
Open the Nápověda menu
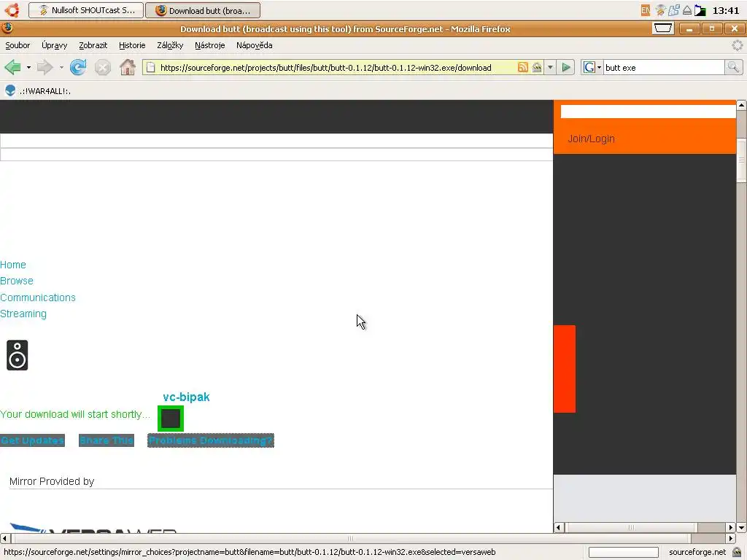255,45
